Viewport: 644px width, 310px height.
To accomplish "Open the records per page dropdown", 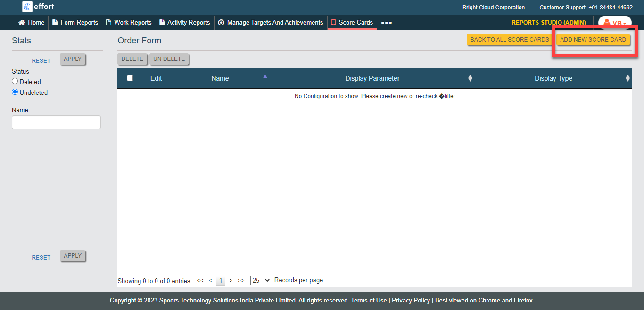I will [x=261, y=280].
